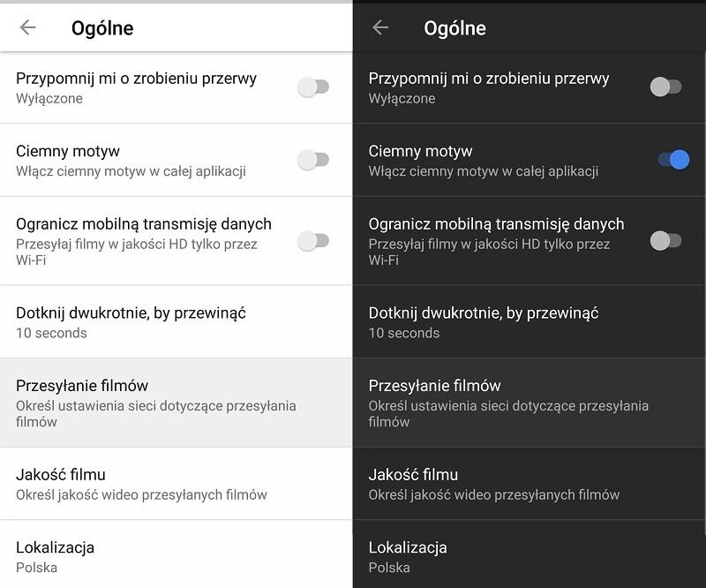Screen dimensions: 706x588
Task: Toggle mobile data limit switch in light panel
Action: (x=313, y=240)
